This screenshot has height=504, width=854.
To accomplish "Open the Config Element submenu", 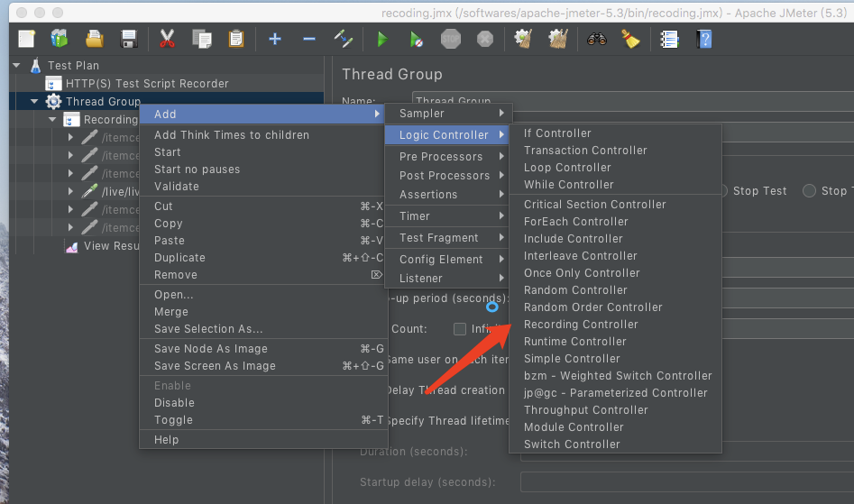I will [446, 260].
